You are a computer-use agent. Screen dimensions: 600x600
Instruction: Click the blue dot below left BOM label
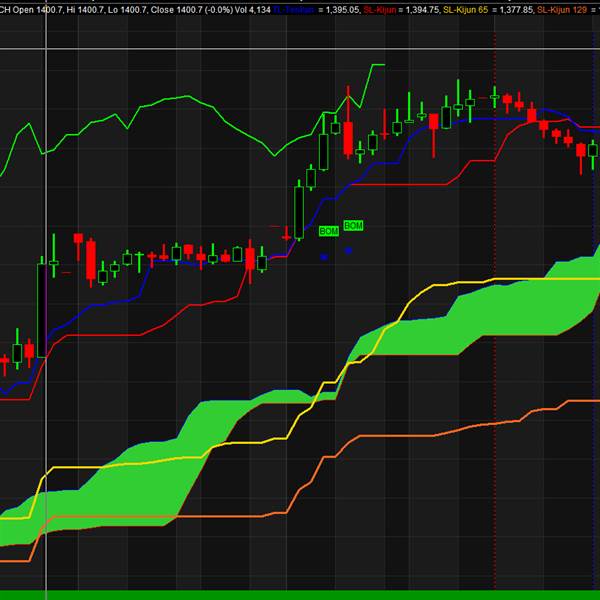pos(324,257)
